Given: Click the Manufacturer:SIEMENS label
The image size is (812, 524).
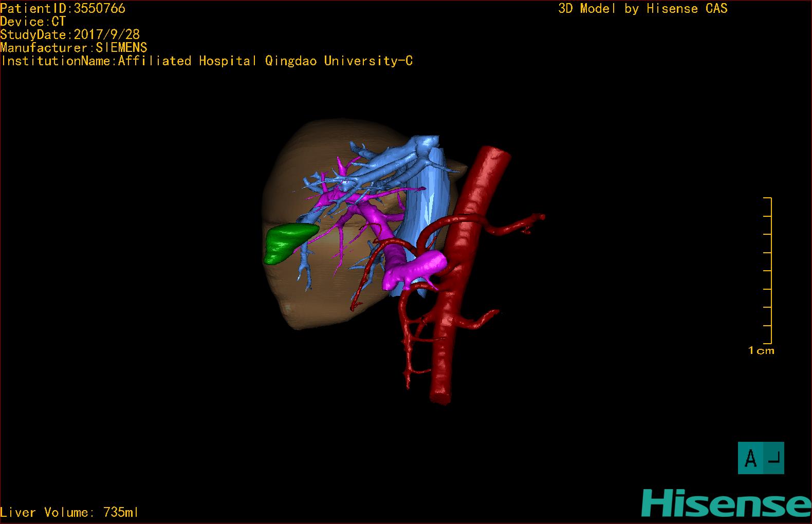Looking at the screenshot, I should 73,48.
